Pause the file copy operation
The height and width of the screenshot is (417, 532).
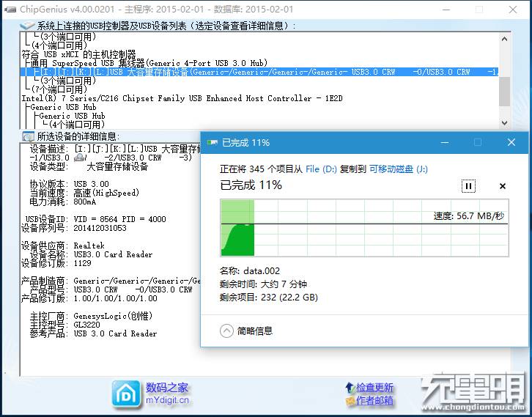pyautogui.click(x=468, y=186)
